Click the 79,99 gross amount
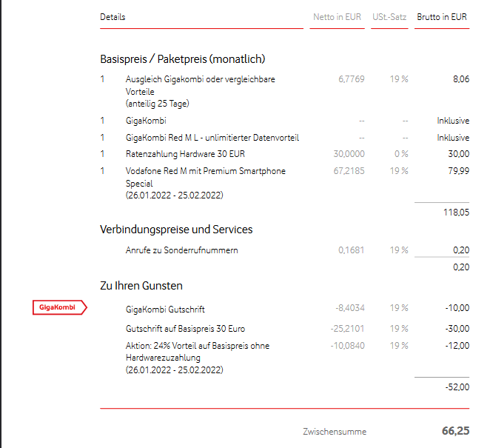This screenshot has width=490, height=448. click(x=459, y=171)
